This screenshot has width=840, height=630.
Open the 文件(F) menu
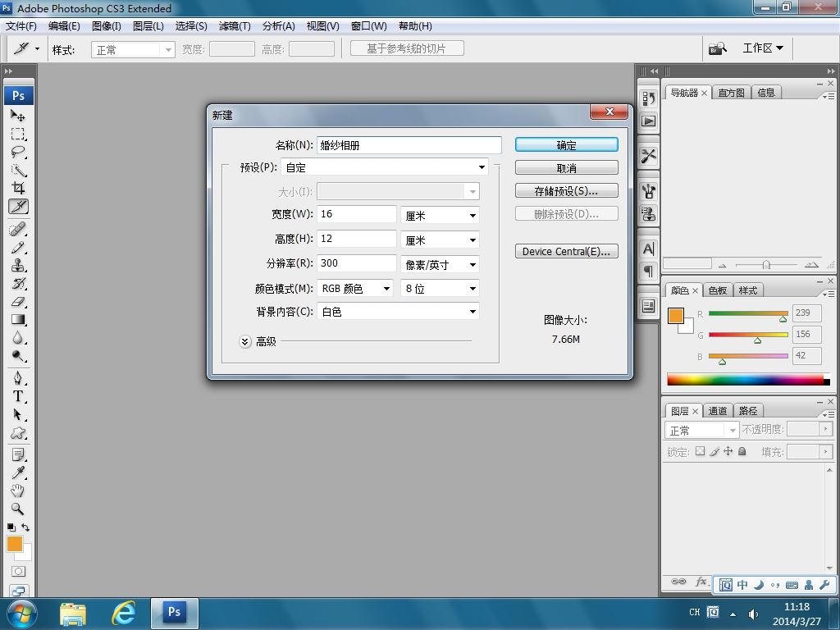tap(21, 25)
